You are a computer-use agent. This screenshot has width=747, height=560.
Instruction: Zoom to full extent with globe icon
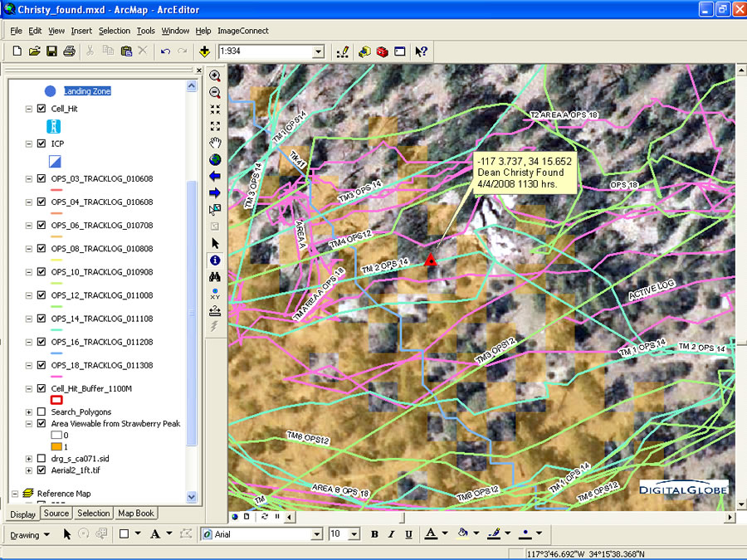tap(215, 159)
